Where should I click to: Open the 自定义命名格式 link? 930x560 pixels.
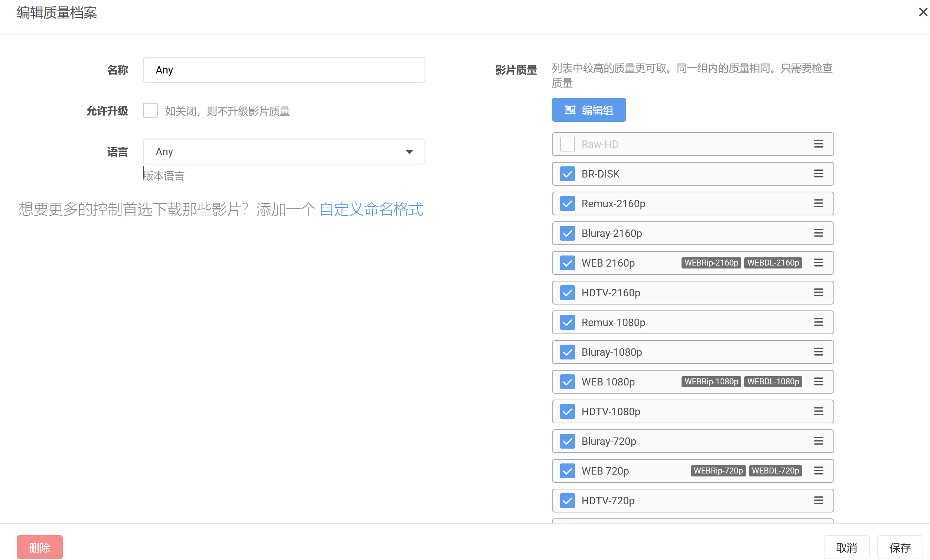[371, 209]
